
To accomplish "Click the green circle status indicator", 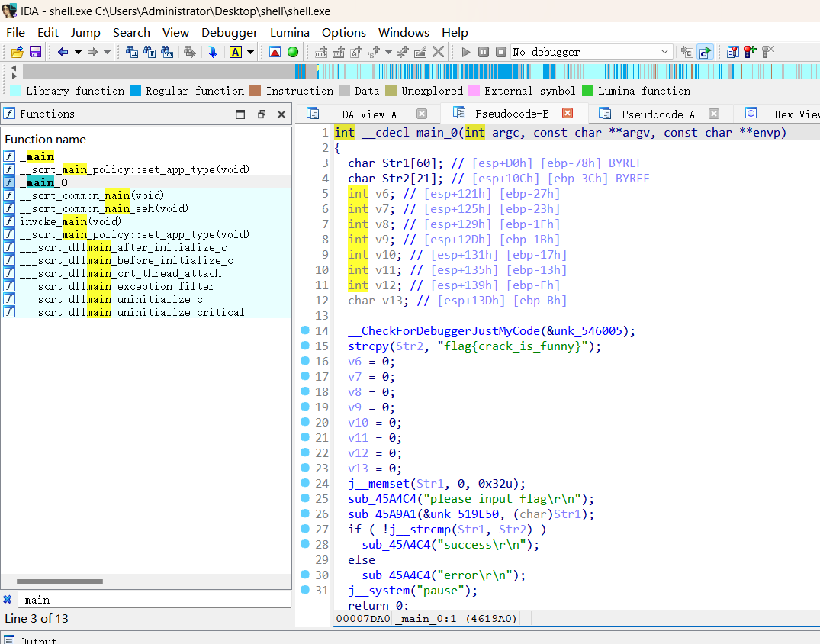I will tap(293, 52).
